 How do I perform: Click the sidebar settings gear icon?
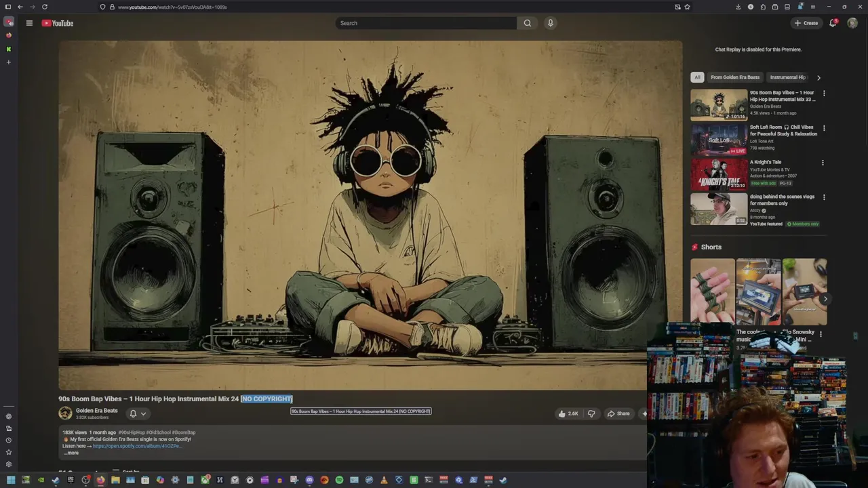tap(9, 464)
